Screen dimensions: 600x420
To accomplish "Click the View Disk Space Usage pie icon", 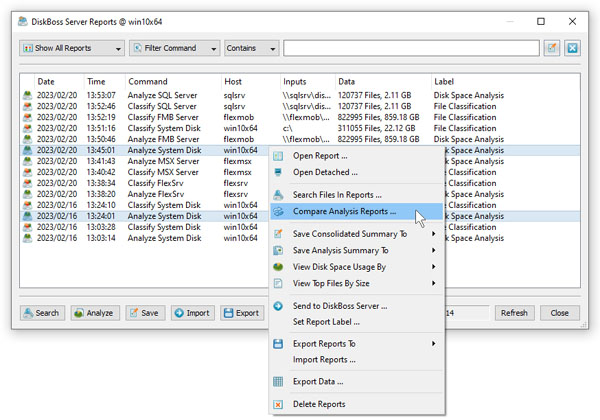I will coord(278,267).
